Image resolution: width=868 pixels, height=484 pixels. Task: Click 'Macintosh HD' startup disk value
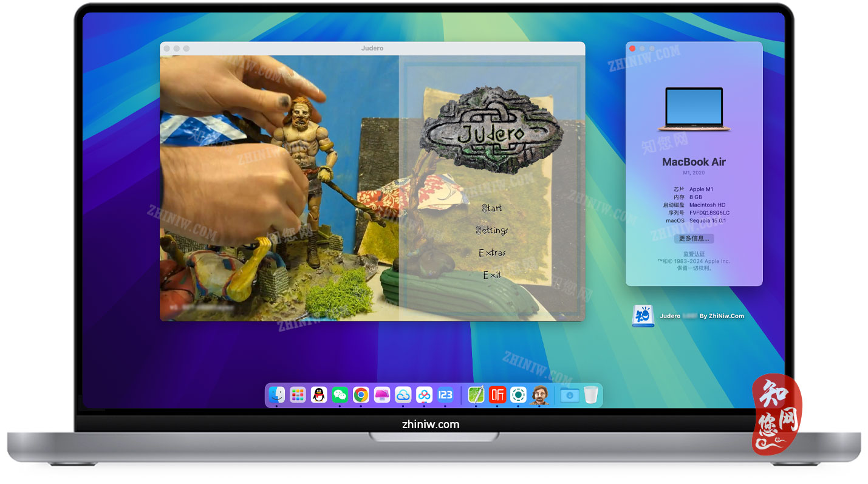(x=707, y=205)
